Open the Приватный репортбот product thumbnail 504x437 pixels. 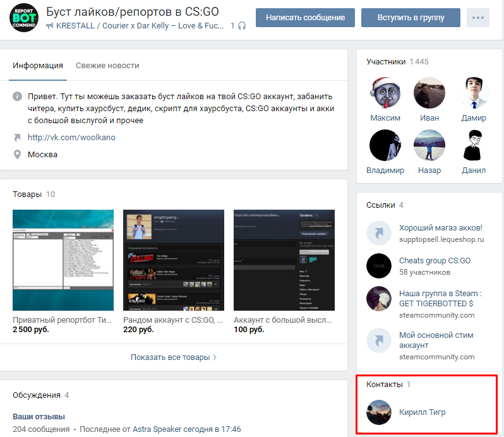pyautogui.click(x=63, y=260)
